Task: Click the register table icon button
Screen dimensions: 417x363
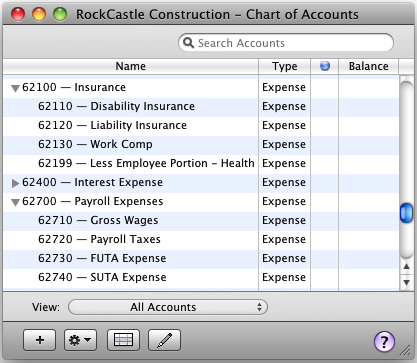Action: pos(123,340)
